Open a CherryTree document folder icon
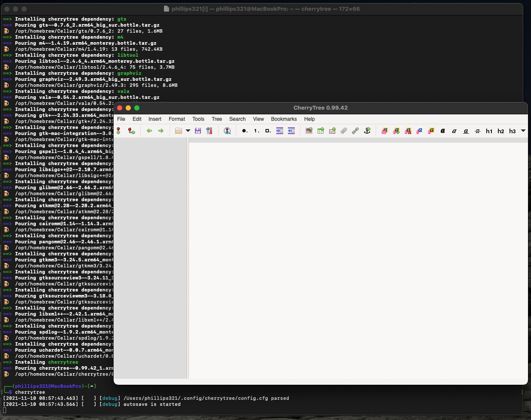This screenshot has width=531, height=420. coord(179,131)
